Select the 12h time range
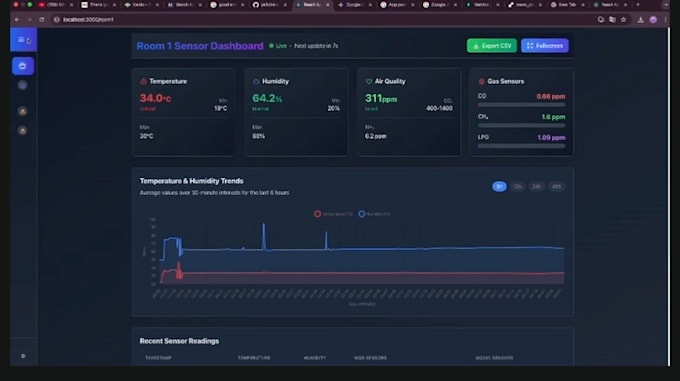The image size is (680, 381). [x=517, y=186]
